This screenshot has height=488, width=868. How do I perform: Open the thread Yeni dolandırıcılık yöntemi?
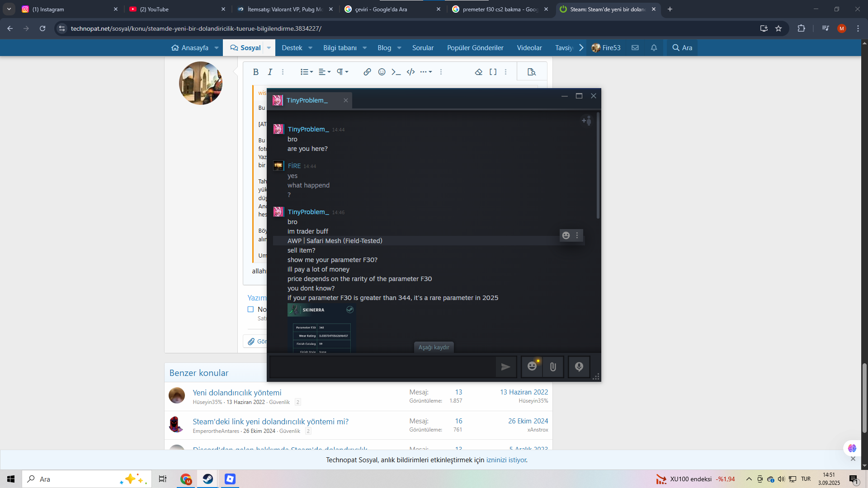[x=237, y=393]
